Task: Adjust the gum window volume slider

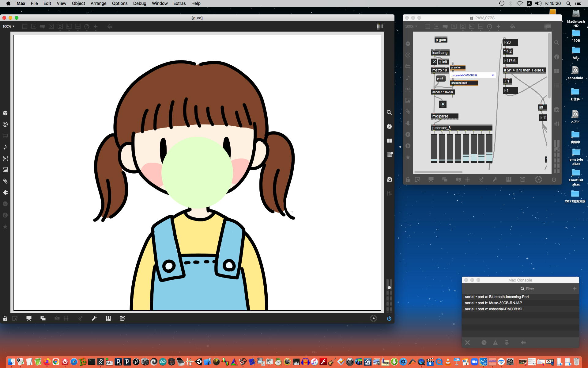Action: point(389,288)
